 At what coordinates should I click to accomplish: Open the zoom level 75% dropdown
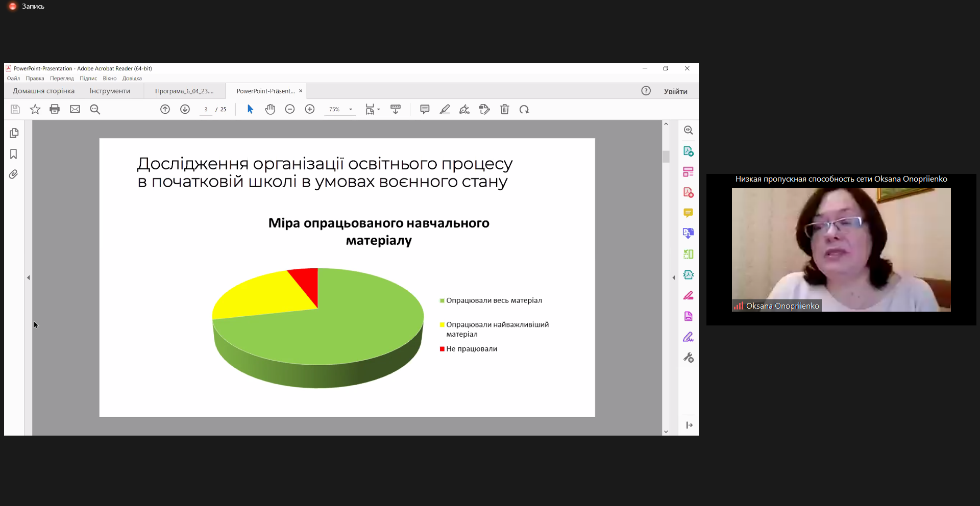tap(351, 109)
